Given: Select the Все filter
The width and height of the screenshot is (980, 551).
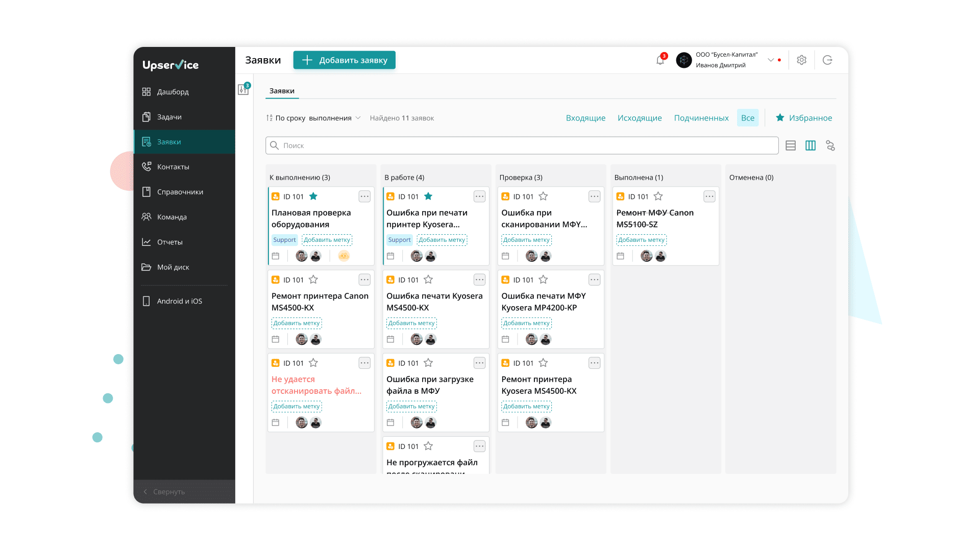Looking at the screenshot, I should click(748, 118).
